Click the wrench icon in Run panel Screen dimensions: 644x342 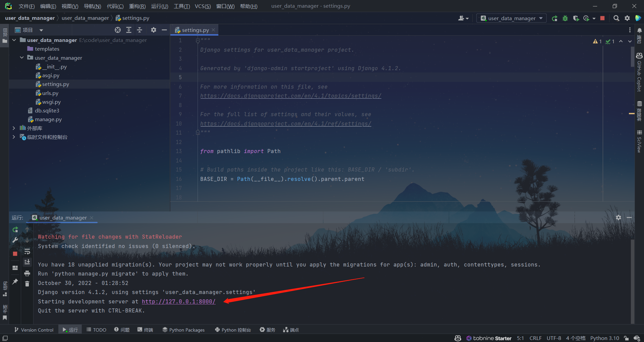[15, 240]
